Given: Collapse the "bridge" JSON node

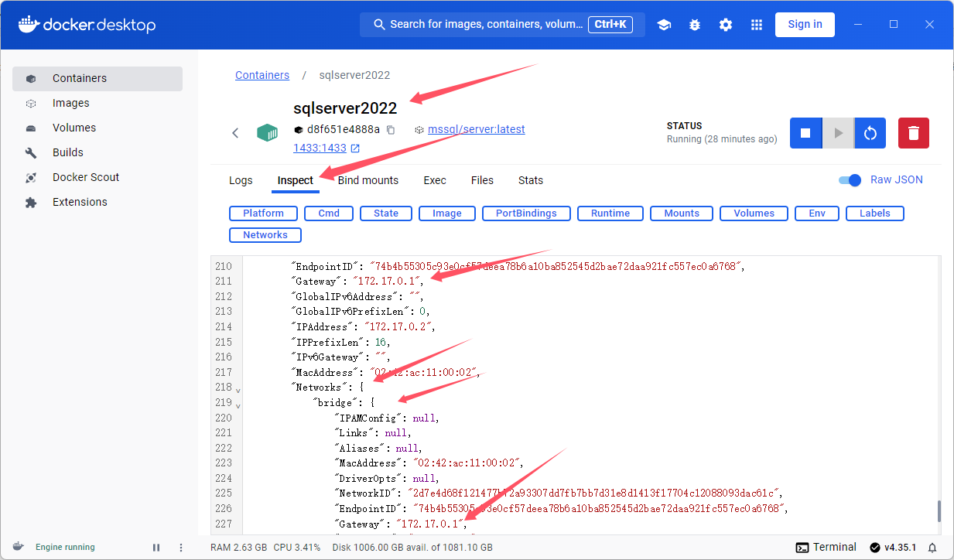Looking at the screenshot, I should tap(238, 405).
